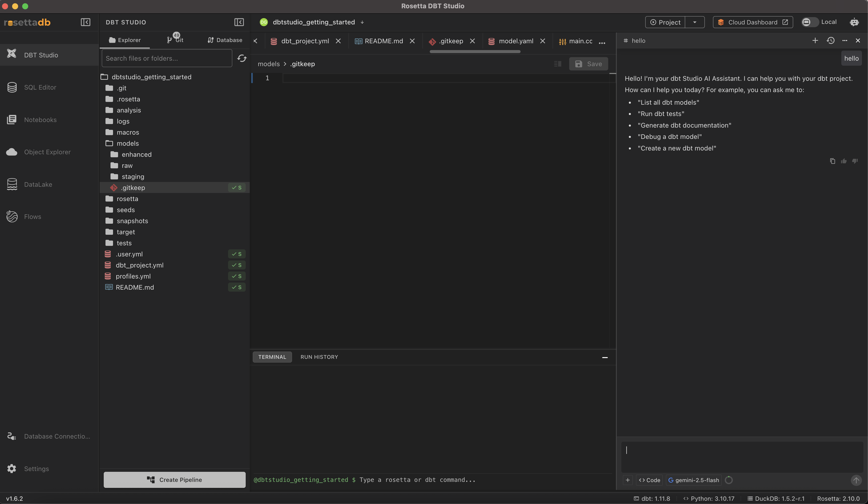
Task: Click the Project run button
Action: [x=665, y=22]
